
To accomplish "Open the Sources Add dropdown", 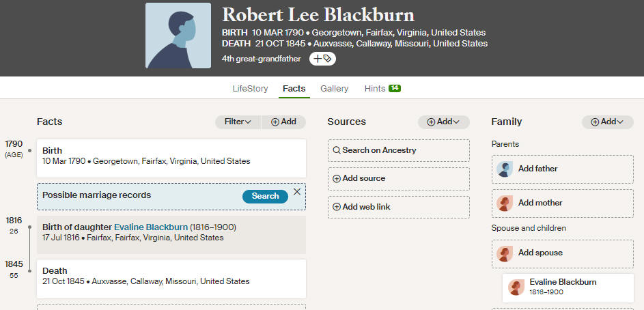I will [444, 122].
